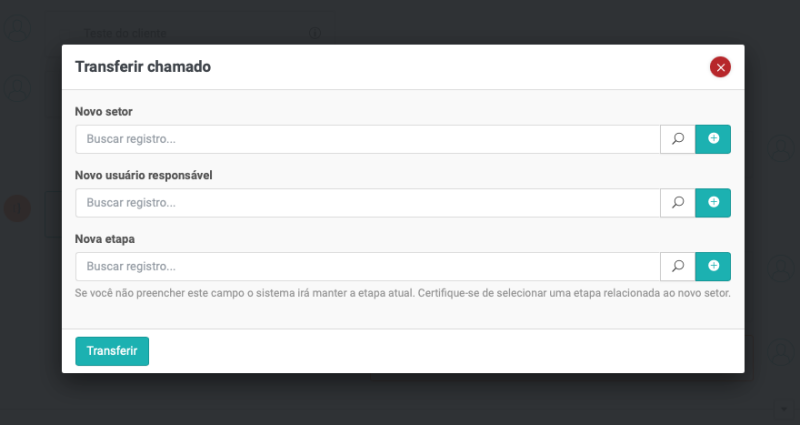Viewport: 800px width, 425px height.
Task: Click the search icon for Novo setor
Action: pos(677,139)
